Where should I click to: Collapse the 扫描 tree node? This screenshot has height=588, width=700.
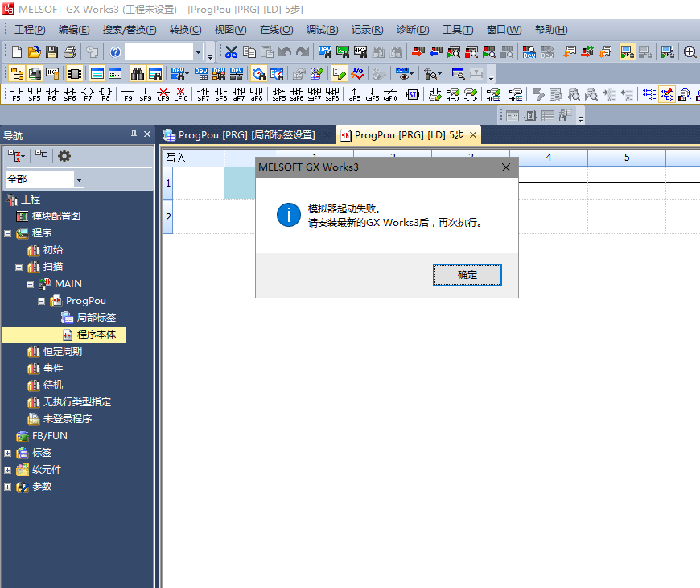click(19, 267)
